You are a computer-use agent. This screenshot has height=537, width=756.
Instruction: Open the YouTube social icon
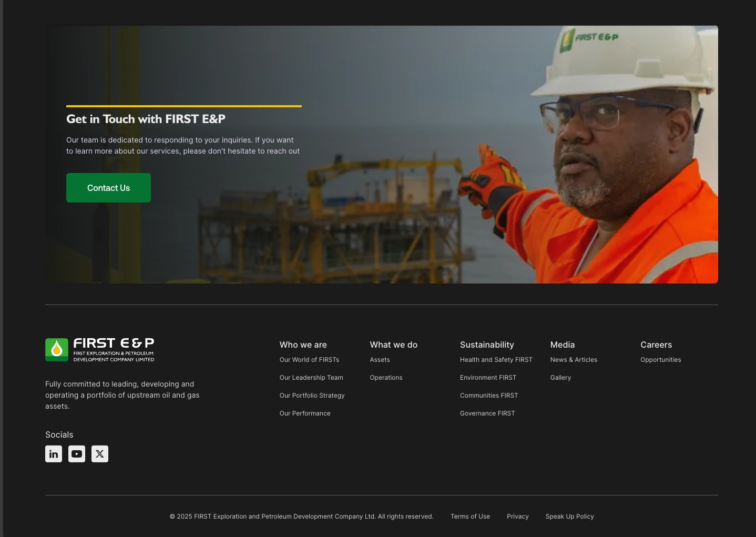click(77, 454)
